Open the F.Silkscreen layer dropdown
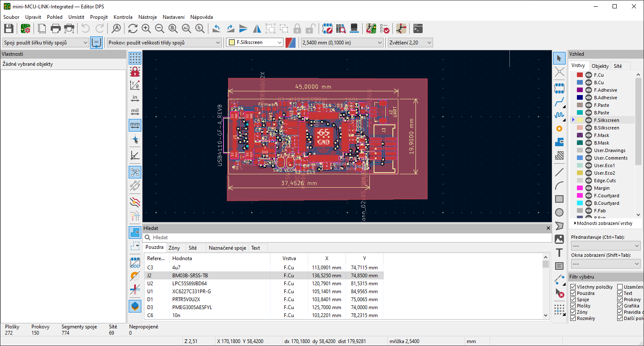The image size is (644, 346). [x=255, y=42]
